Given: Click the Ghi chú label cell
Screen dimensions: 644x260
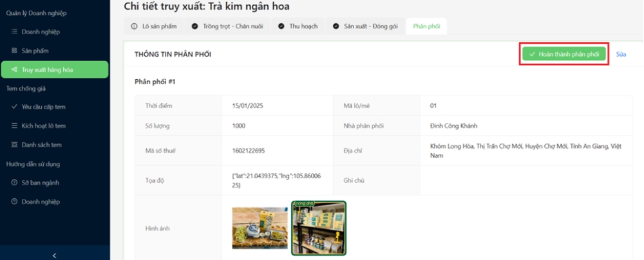Looking at the screenshot, I should coord(376,180).
